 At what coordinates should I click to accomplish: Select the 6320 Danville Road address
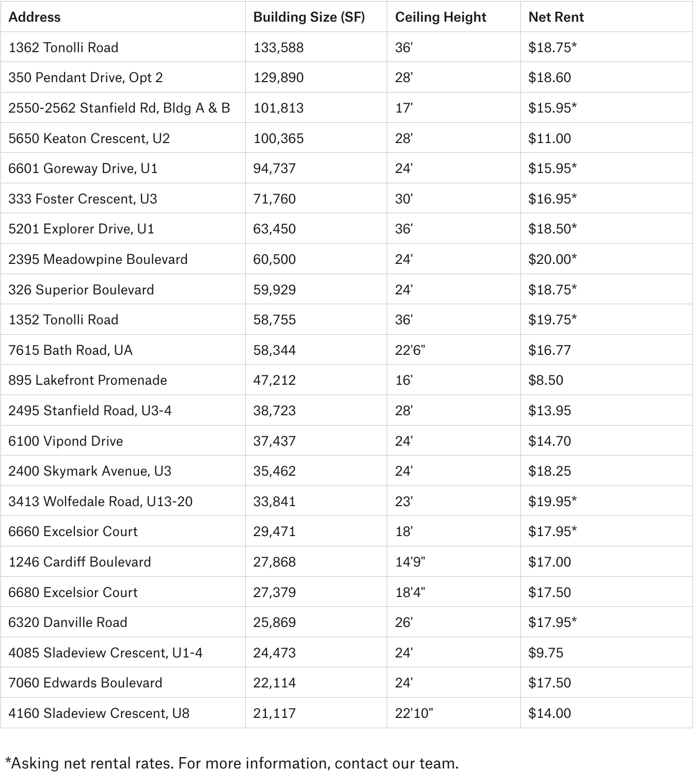(x=68, y=622)
